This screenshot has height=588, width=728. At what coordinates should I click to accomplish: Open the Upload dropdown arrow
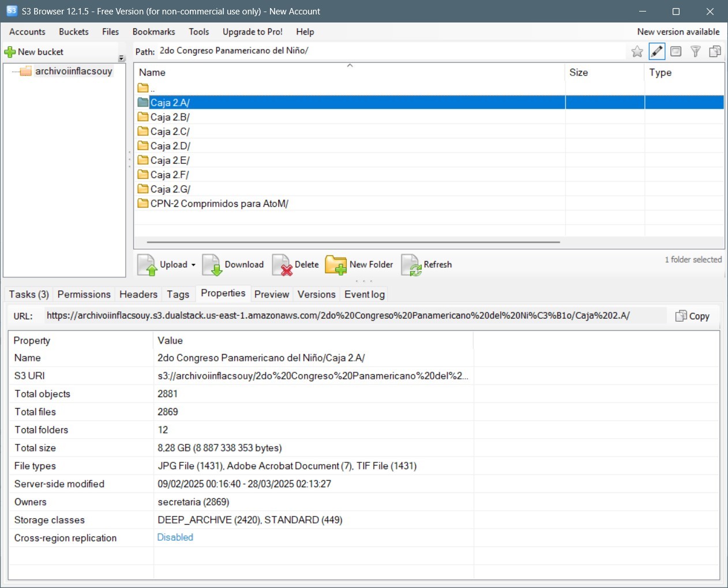click(193, 265)
